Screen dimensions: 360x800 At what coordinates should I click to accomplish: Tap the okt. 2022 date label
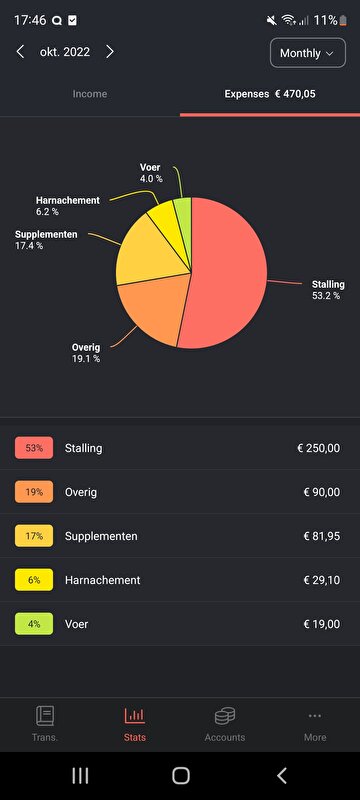[65, 52]
